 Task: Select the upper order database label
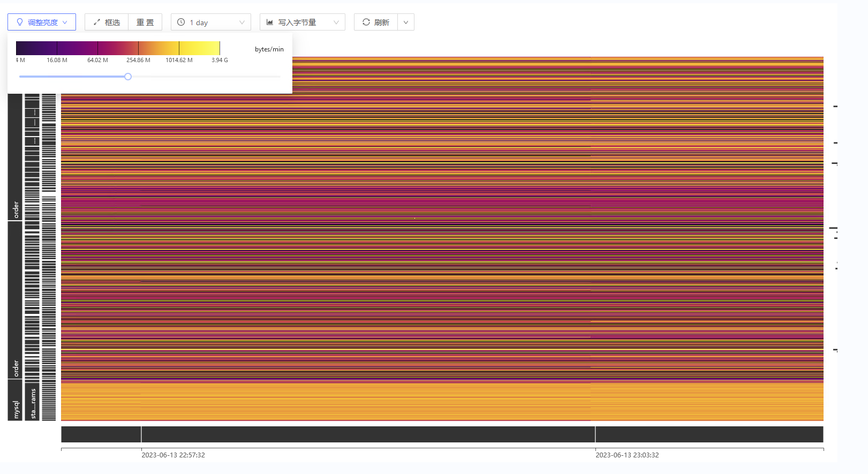pos(15,156)
